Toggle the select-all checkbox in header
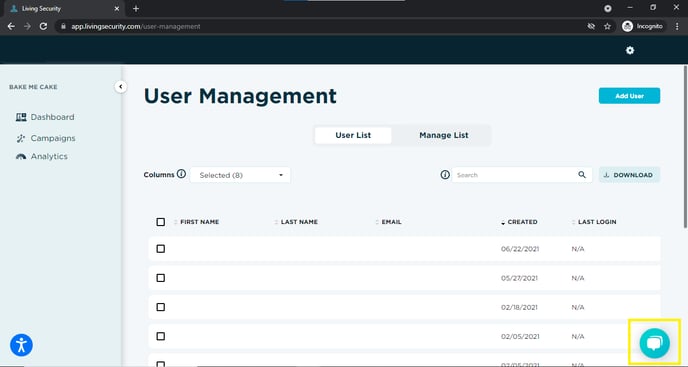Viewport: 688px width, 367px height. coord(161,222)
